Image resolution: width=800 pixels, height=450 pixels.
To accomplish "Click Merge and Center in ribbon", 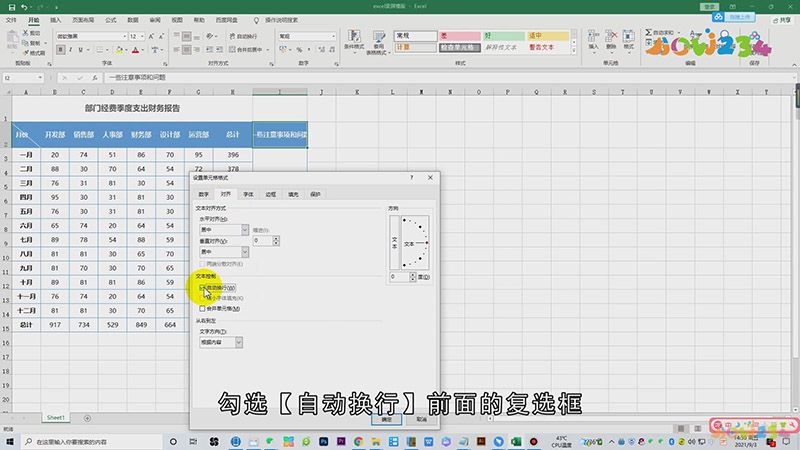I will [246, 49].
